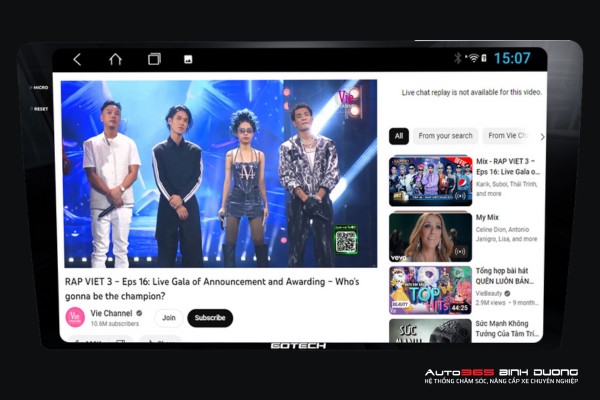Open Tổng hợp bài hát title
This screenshot has height=400, width=600.
pyautogui.click(x=505, y=276)
